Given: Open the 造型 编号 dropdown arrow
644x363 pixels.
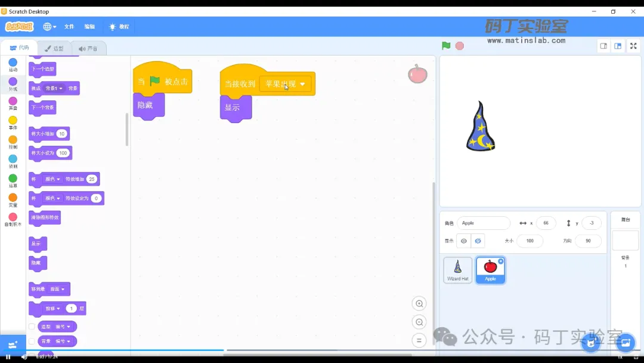Looking at the screenshot, I should coord(68,327).
